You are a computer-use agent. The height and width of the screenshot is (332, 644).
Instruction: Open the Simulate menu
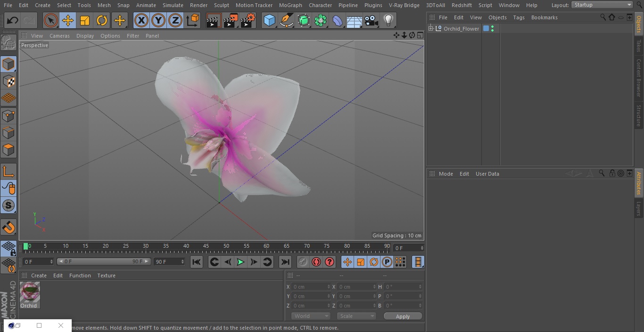173,5
